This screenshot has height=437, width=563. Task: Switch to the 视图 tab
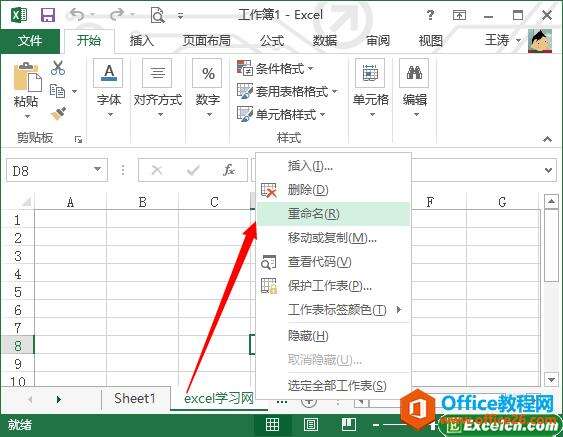pos(430,41)
